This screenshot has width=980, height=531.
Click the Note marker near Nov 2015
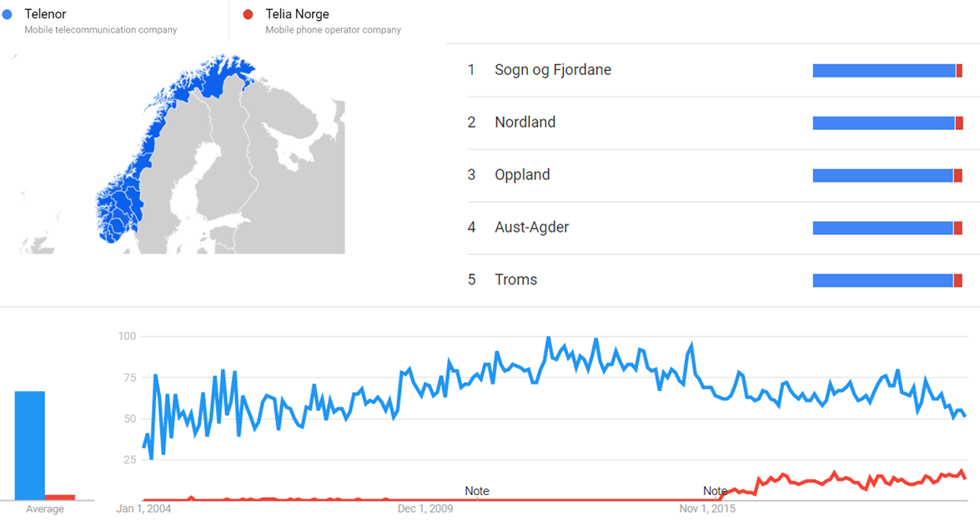coord(715,491)
